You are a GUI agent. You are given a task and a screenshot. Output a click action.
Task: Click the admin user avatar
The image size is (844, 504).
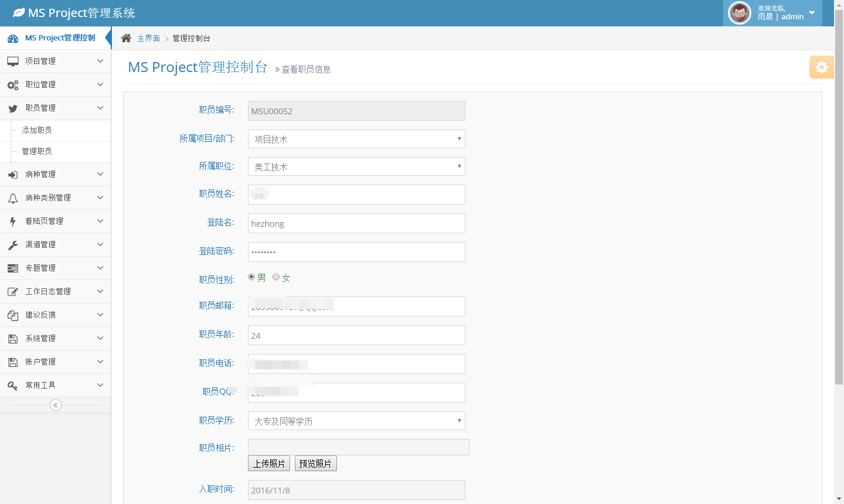click(x=739, y=13)
